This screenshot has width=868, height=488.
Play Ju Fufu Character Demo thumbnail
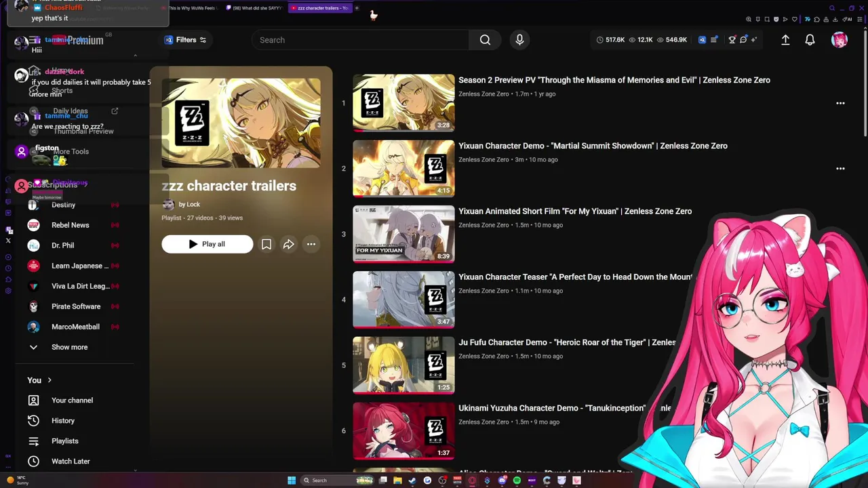pos(403,365)
